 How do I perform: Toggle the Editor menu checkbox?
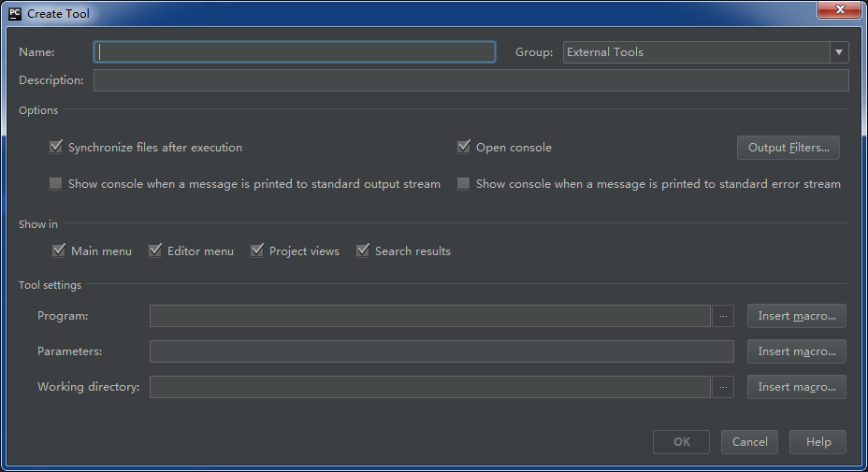tap(155, 250)
